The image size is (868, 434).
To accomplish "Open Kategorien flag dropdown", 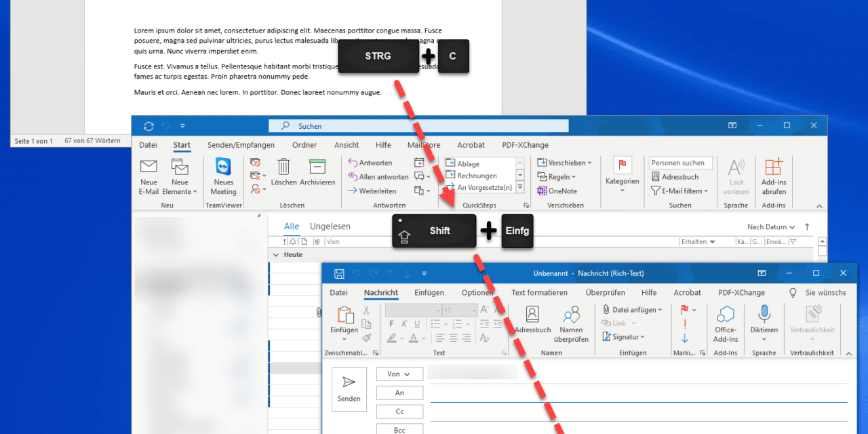I will pyautogui.click(x=622, y=176).
